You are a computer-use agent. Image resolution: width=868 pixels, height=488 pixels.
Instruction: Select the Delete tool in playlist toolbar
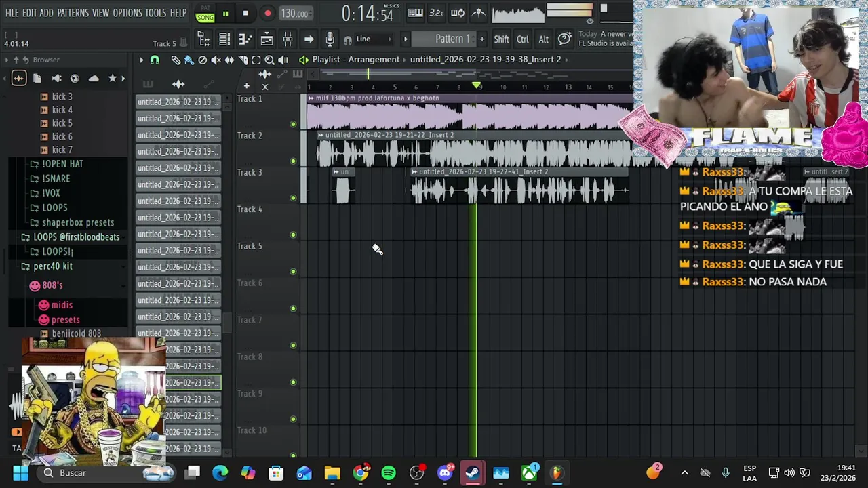tap(202, 60)
